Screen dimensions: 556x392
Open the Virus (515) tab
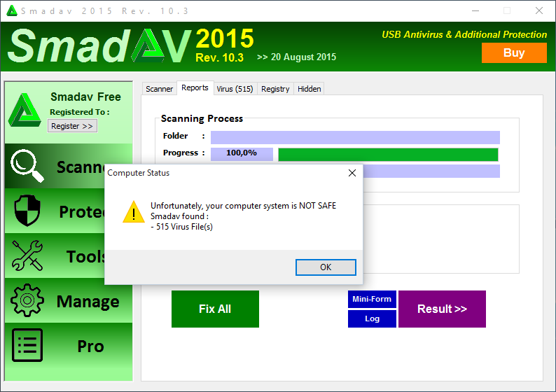[x=235, y=89]
